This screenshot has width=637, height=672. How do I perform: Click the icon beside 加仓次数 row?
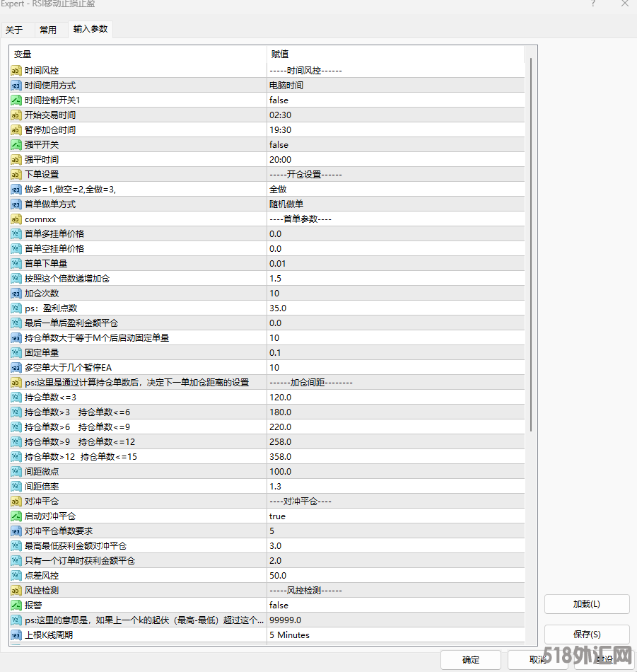coord(16,294)
